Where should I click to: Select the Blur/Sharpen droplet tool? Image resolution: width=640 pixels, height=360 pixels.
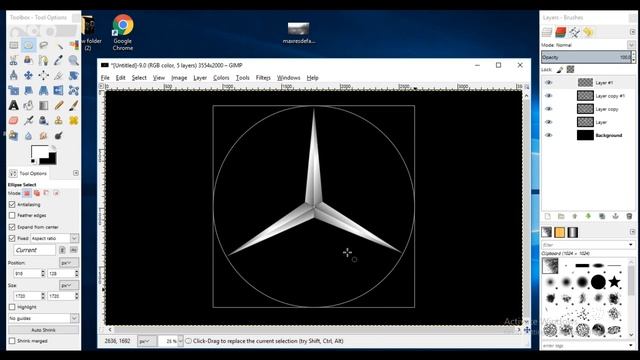29,136
